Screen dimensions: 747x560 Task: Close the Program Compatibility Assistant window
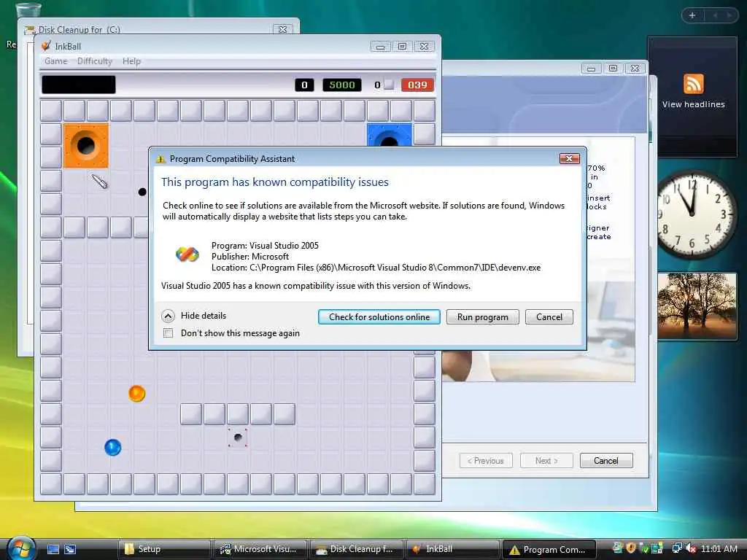tap(569, 158)
